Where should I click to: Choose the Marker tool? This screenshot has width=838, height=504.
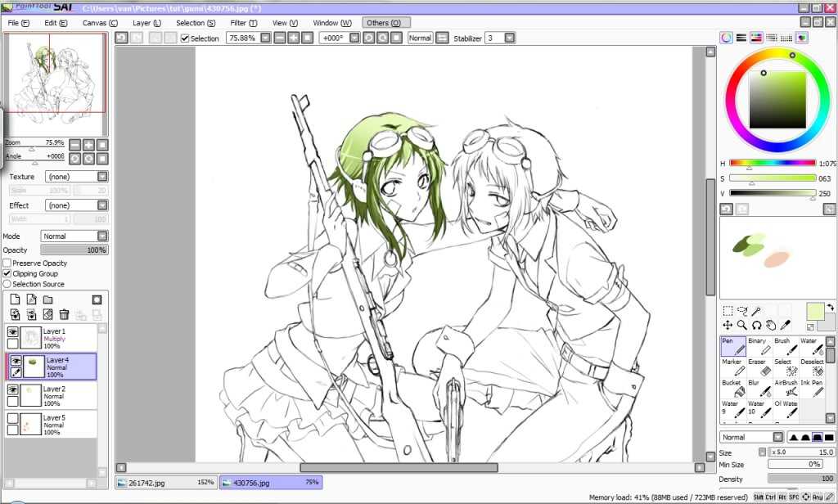(733, 367)
